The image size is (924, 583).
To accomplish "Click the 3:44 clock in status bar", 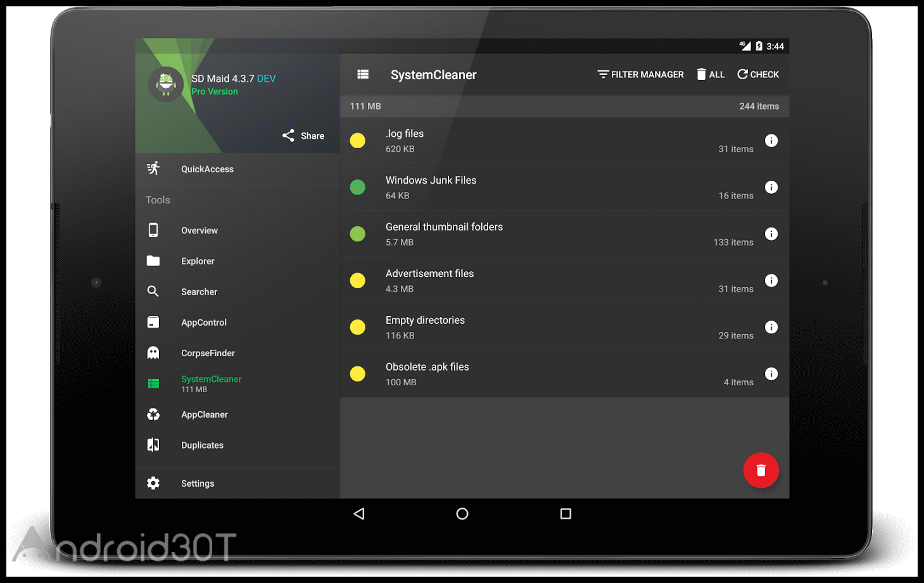I will [x=775, y=46].
